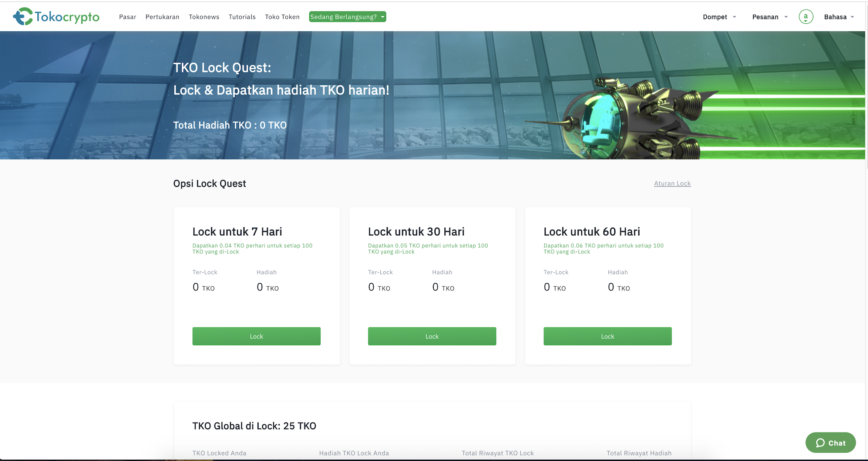Image resolution: width=868 pixels, height=461 pixels.
Task: Click the 'TKO Lock Quest:' banner title
Action: pos(222,68)
